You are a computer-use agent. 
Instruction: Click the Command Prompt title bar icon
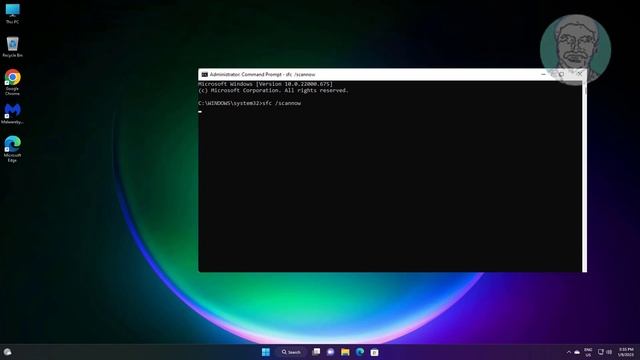pos(204,75)
